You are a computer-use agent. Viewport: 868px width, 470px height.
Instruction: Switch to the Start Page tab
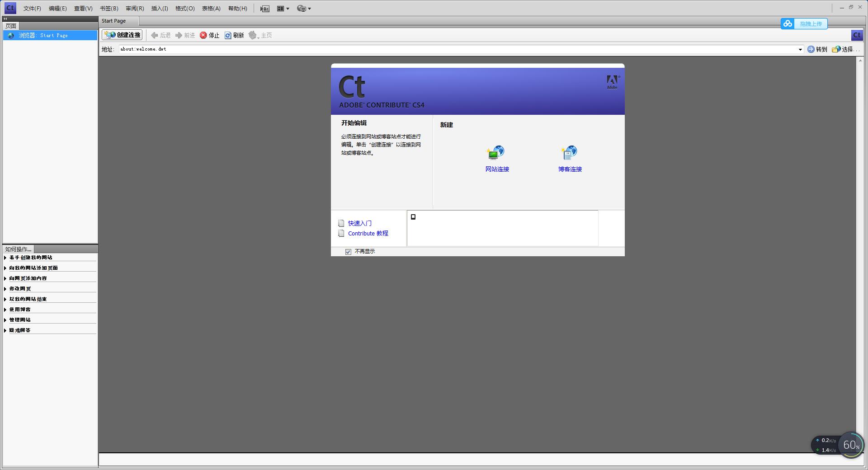[114, 21]
